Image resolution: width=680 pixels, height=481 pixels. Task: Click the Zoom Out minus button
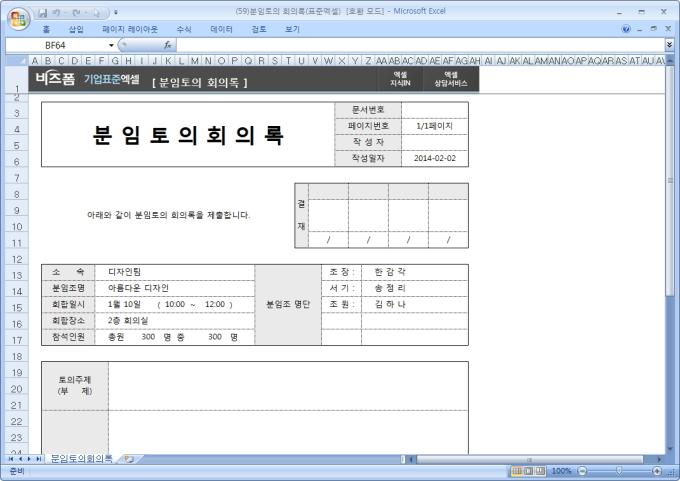582,471
